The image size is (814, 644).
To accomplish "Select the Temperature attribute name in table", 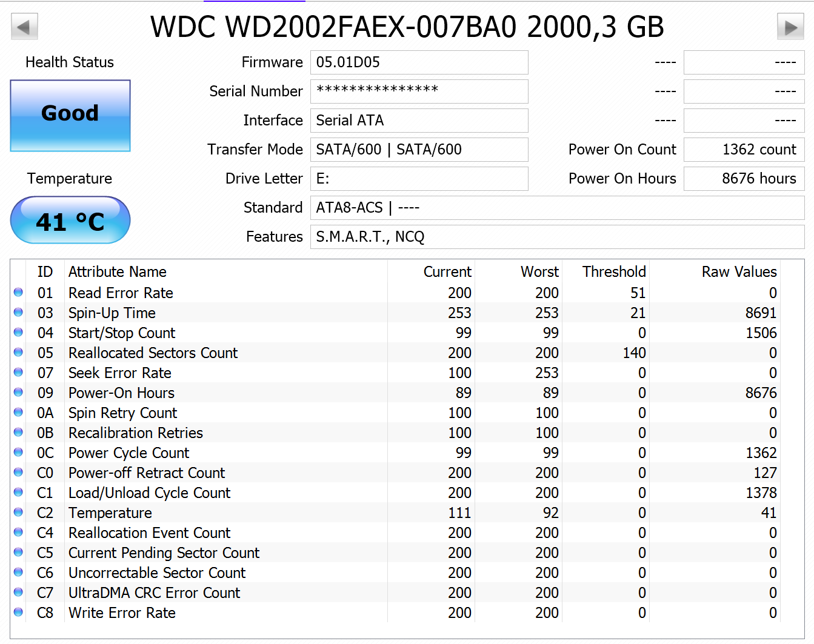I will point(110,513).
